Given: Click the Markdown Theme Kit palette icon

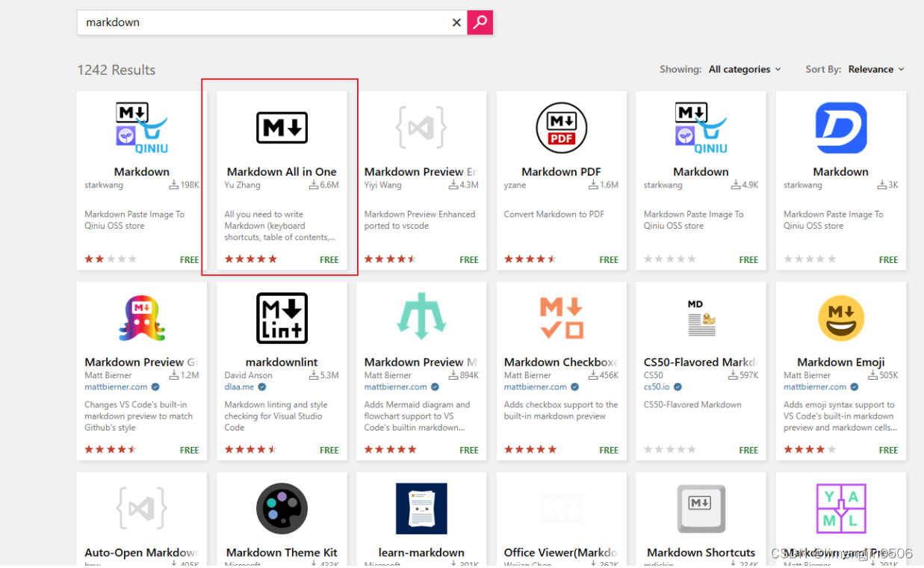Looking at the screenshot, I should point(282,508).
